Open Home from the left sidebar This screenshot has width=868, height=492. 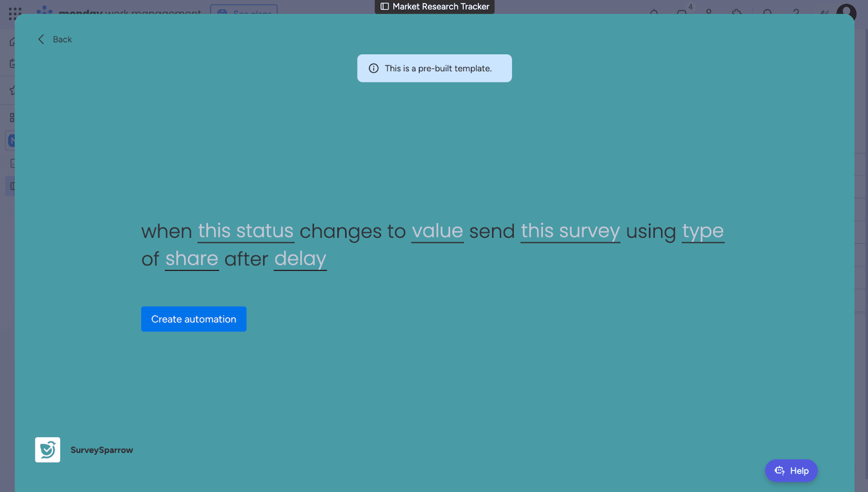(12, 42)
